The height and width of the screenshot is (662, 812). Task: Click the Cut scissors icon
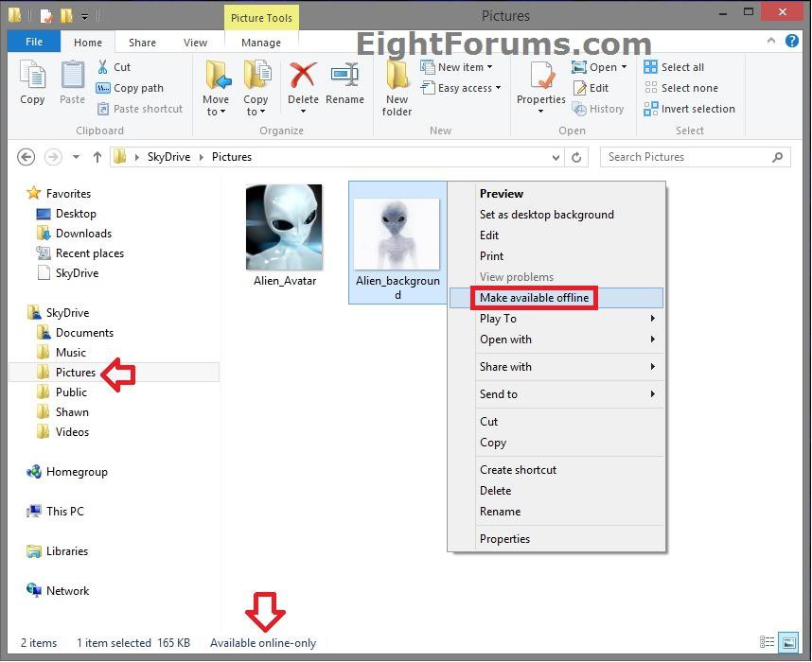[104, 67]
